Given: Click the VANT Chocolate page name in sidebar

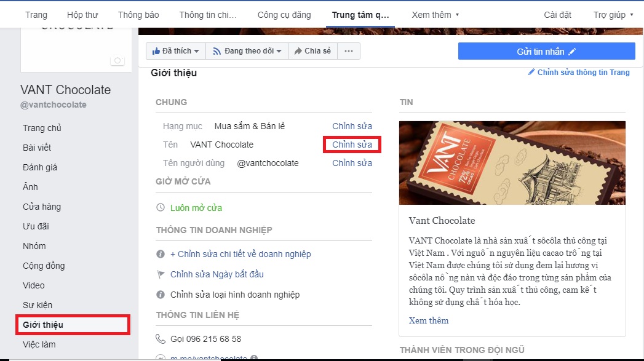Looking at the screenshot, I should (x=66, y=90).
